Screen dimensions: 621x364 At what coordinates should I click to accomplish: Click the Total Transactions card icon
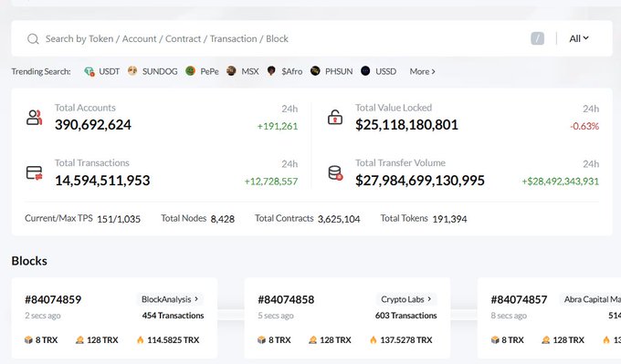[x=34, y=173]
